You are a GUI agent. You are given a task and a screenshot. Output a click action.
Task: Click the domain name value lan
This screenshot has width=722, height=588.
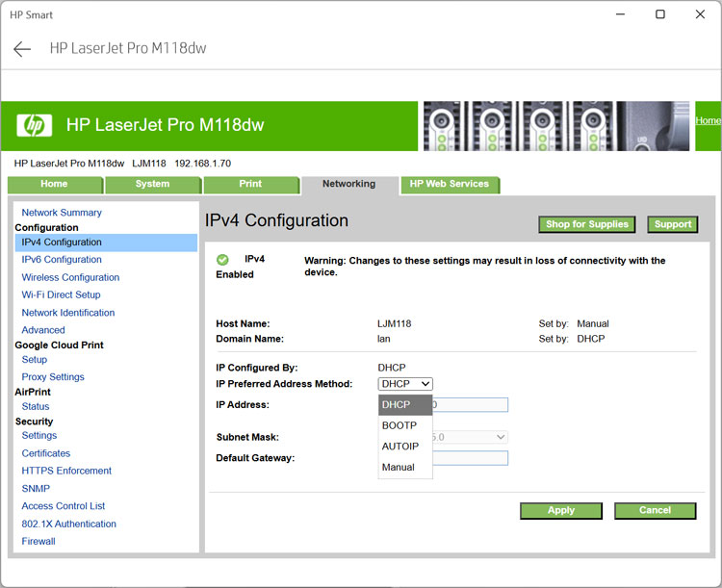click(383, 339)
